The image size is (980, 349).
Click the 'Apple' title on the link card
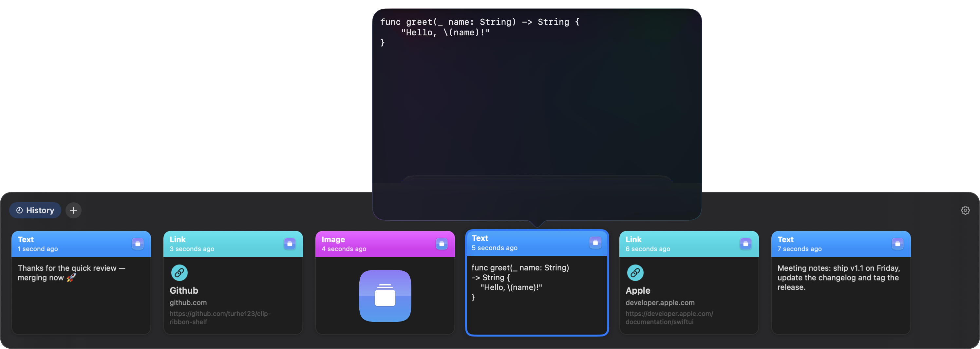point(638,290)
